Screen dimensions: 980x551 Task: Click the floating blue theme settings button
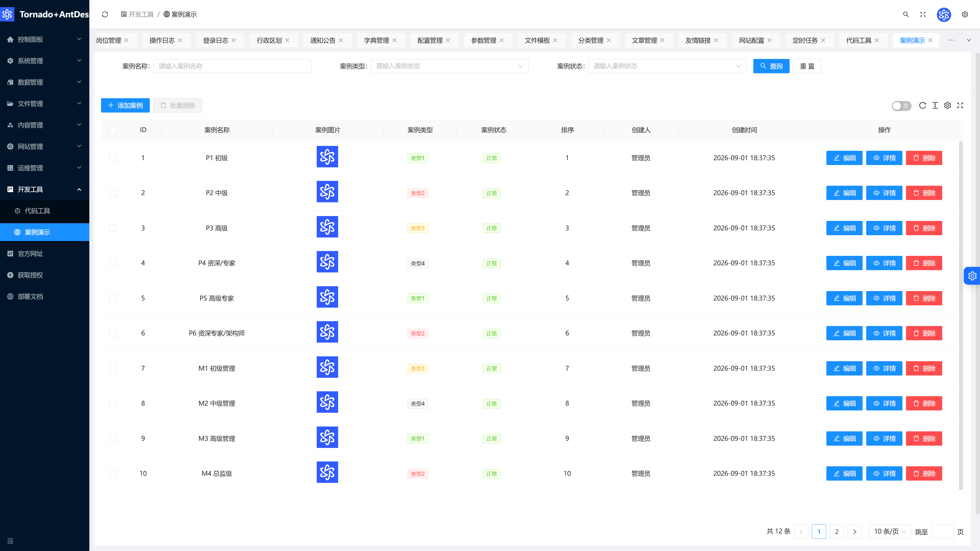click(972, 276)
